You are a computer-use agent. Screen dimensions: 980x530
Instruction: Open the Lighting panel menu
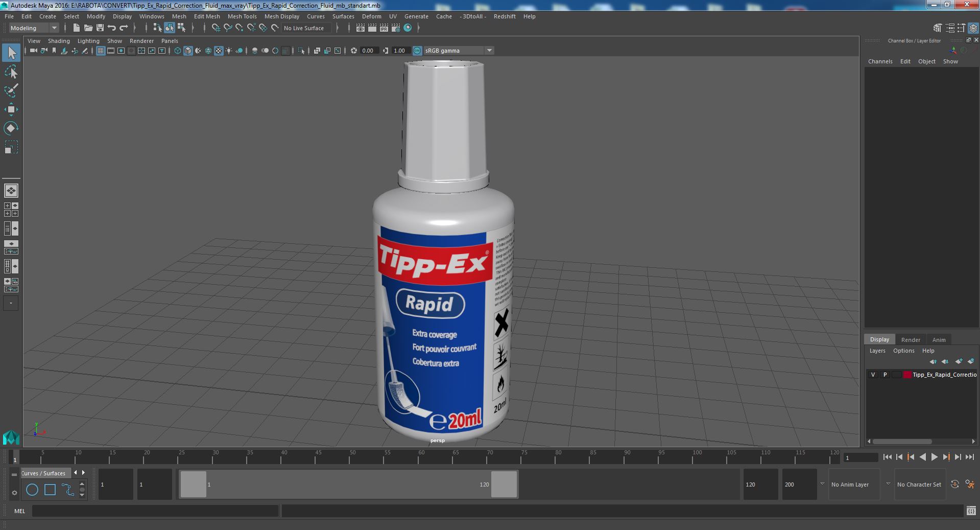[x=88, y=41]
